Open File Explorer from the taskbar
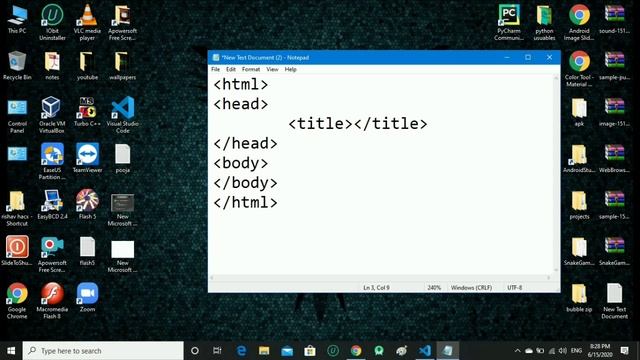Viewport: 640px width, 360px height. pyautogui.click(x=264, y=351)
